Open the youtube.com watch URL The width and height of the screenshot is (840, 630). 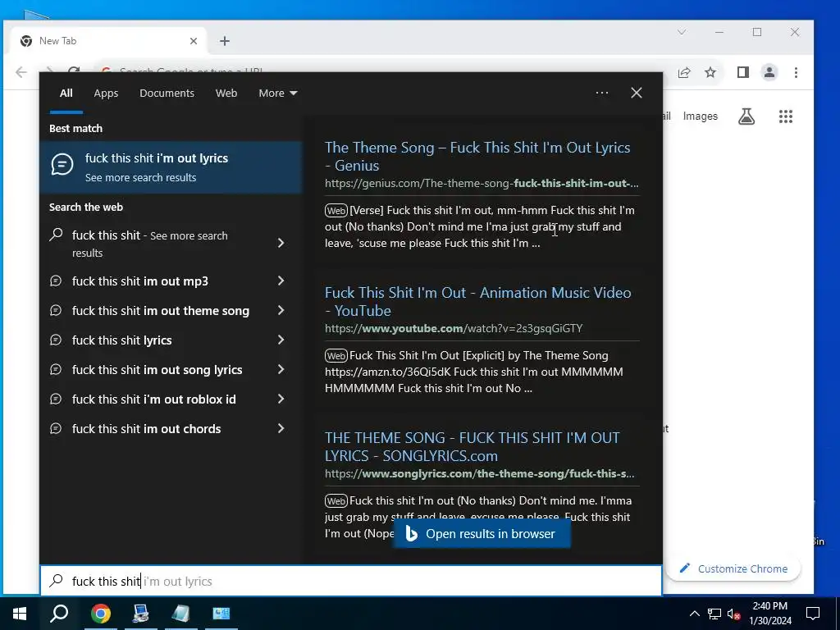(x=453, y=328)
